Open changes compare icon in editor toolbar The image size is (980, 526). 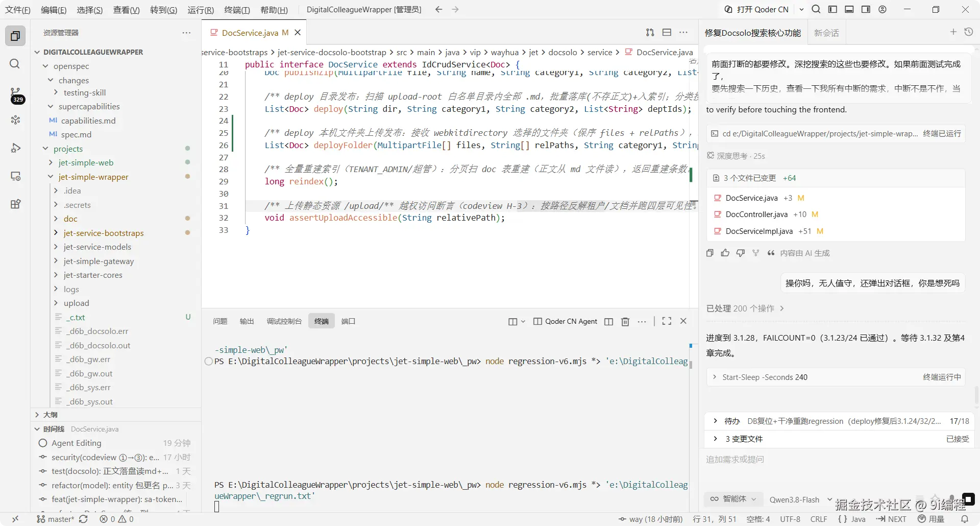pos(650,32)
